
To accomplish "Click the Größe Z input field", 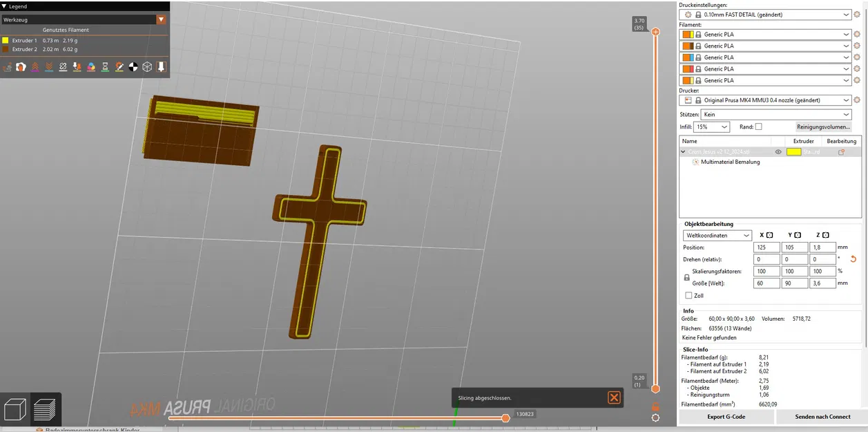I will pos(822,283).
